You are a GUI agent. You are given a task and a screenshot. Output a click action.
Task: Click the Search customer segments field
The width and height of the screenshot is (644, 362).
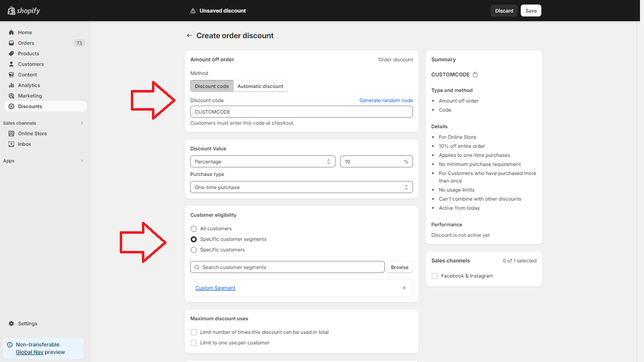coord(287,267)
